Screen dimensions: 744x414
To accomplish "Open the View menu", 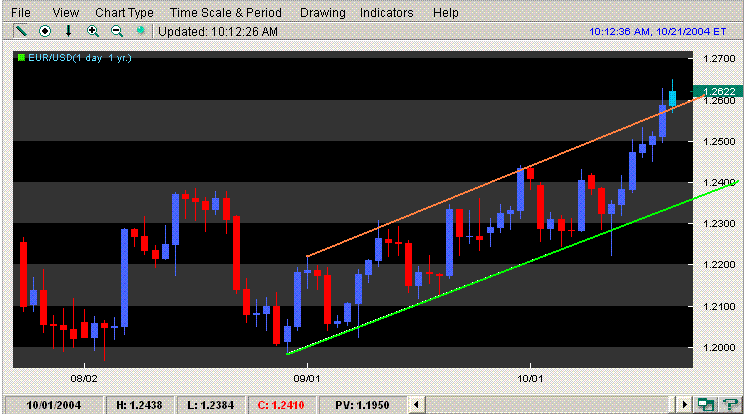I will point(65,13).
